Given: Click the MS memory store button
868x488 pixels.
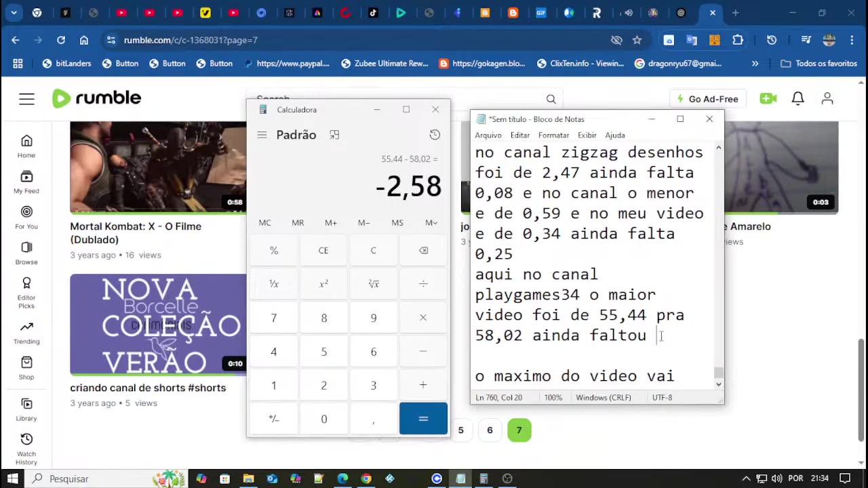Looking at the screenshot, I should coord(397,223).
